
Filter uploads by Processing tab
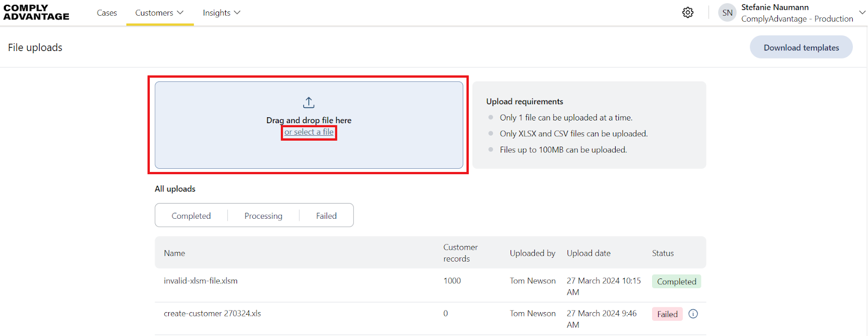263,215
